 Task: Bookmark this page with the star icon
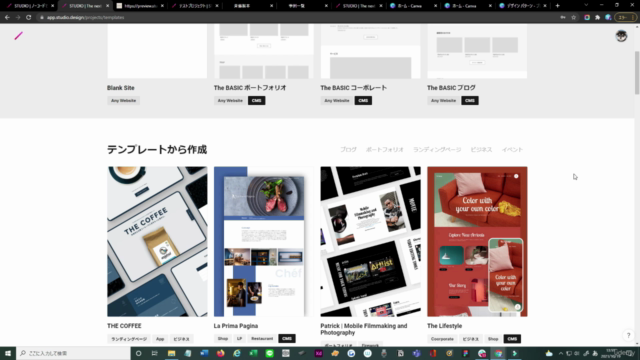click(x=573, y=18)
